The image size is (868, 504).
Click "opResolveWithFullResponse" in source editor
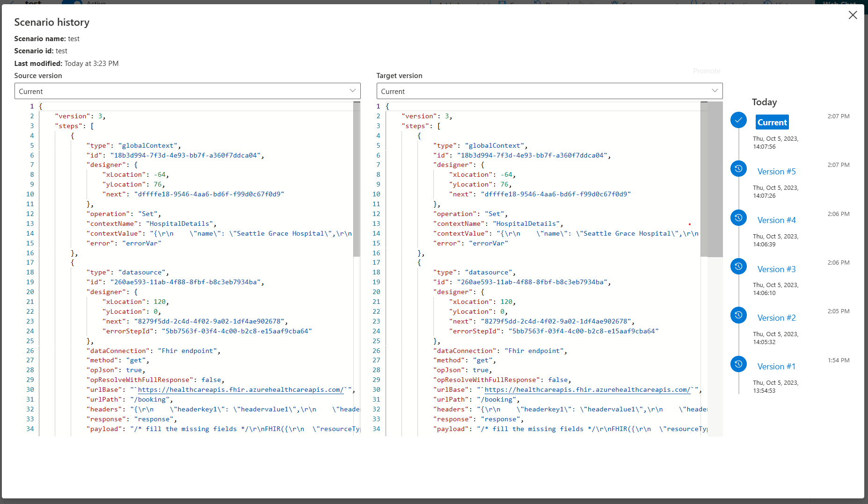click(x=140, y=380)
